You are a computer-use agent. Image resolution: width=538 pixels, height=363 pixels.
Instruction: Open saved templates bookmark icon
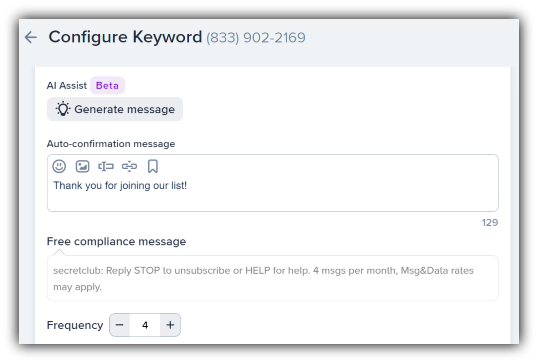[153, 166]
